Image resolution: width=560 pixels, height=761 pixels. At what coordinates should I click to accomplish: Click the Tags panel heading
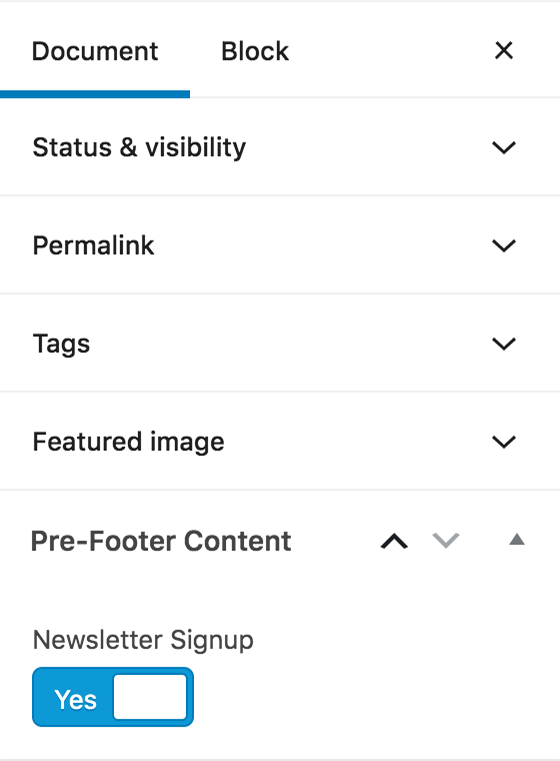pos(61,344)
